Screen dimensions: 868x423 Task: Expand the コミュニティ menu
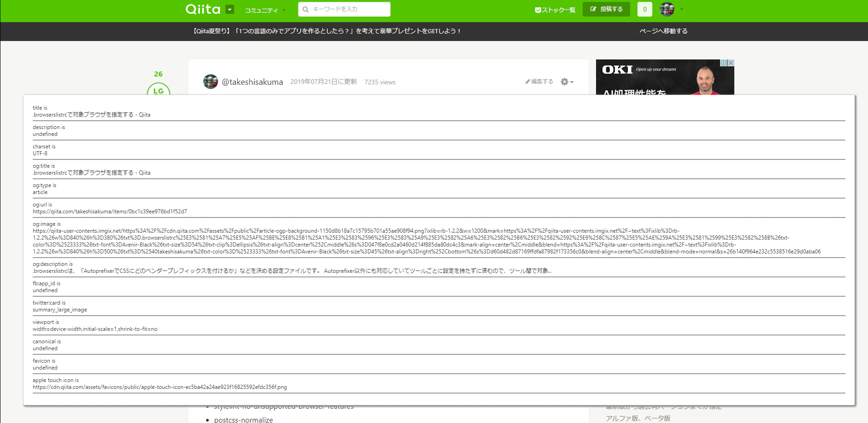265,10
